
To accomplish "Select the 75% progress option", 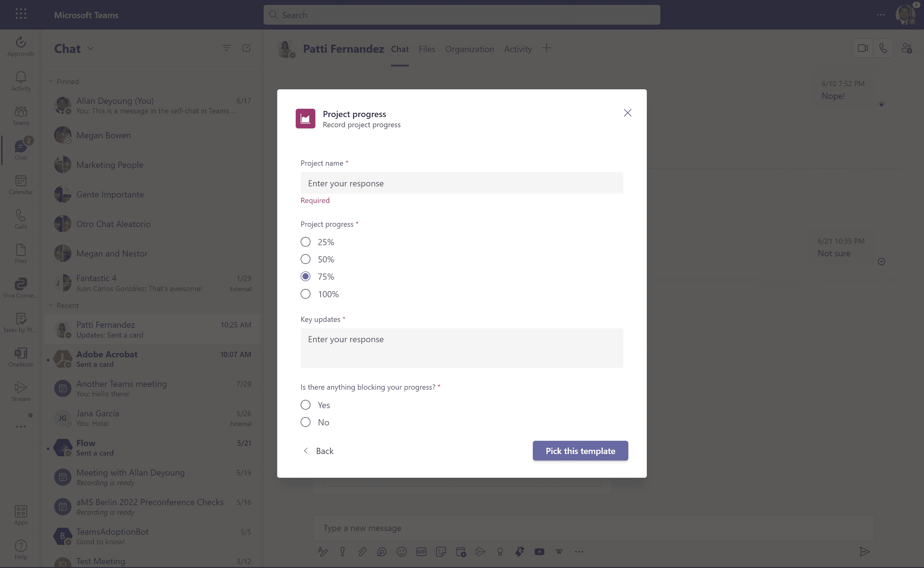I will coord(305,277).
